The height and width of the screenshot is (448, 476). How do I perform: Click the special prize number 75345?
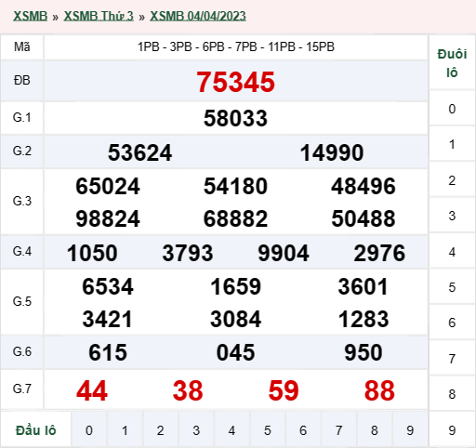(235, 82)
